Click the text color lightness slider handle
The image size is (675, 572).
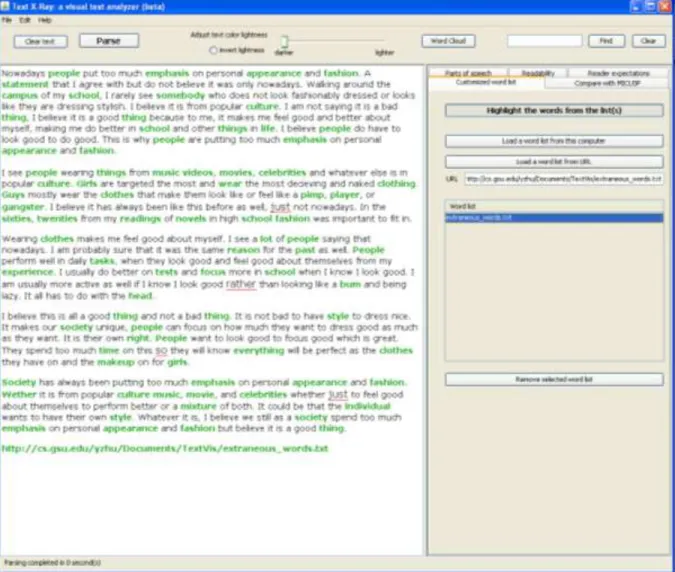(x=284, y=41)
